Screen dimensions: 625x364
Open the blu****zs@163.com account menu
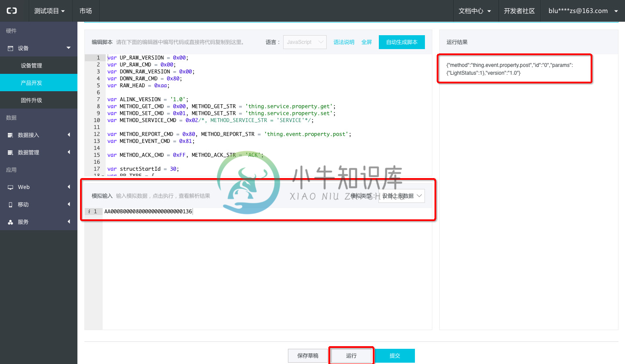[583, 11]
